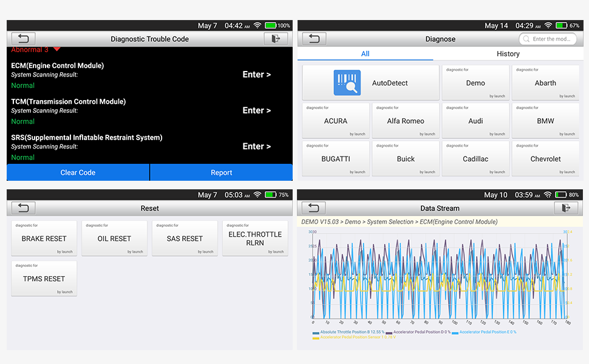Click back arrow in Diagnostic Trouble Code header
Viewport: 589px width, 364px height.
(23, 39)
